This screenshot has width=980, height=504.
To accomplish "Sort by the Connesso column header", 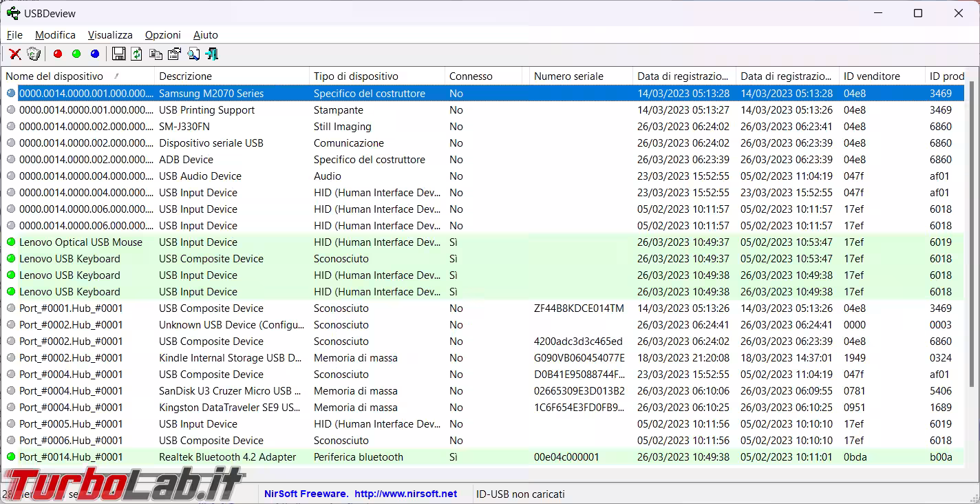I will [x=471, y=76].
